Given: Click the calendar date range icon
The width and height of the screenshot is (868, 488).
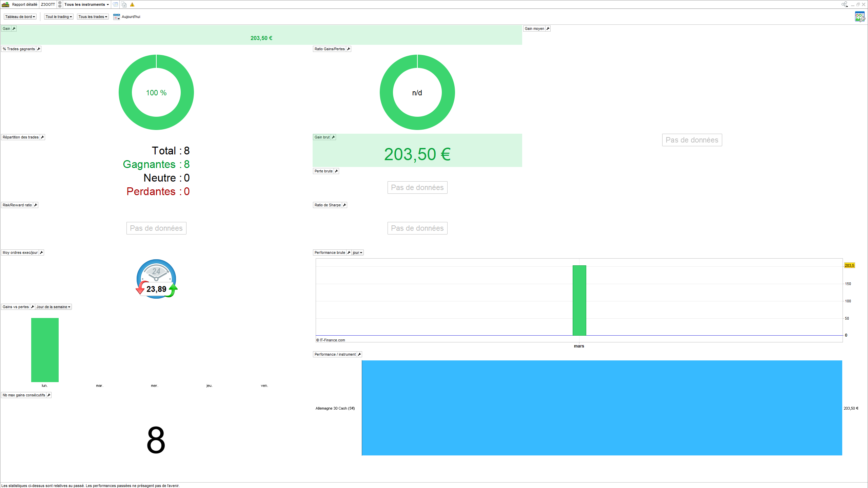Looking at the screenshot, I should [116, 17].
